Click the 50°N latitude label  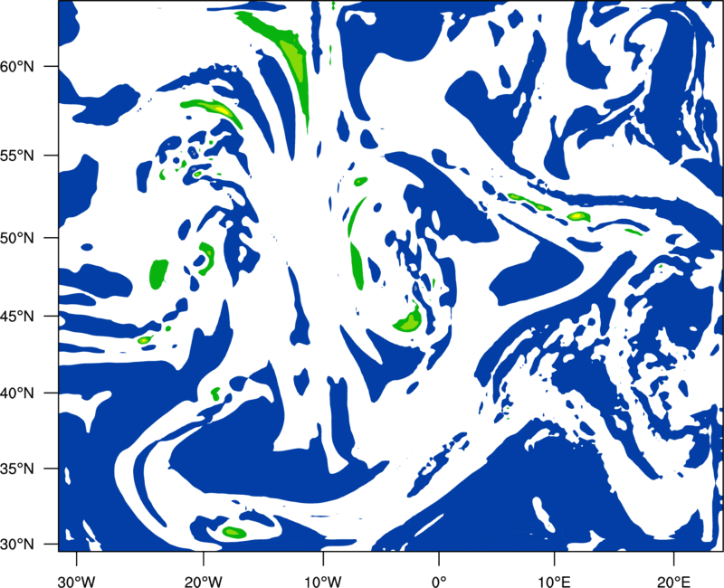pos(17,238)
